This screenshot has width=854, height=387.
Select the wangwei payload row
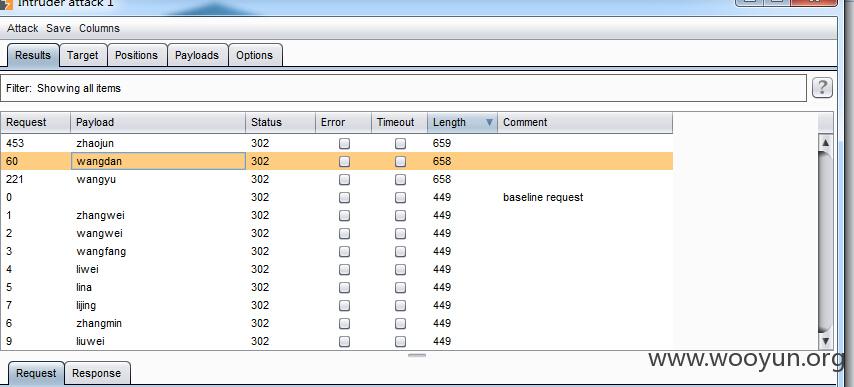tap(337, 234)
